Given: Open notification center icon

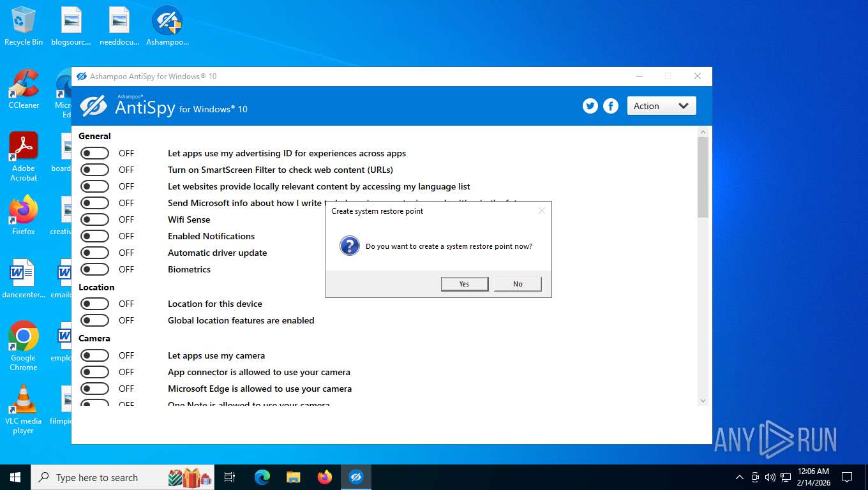Looking at the screenshot, I should (847, 477).
